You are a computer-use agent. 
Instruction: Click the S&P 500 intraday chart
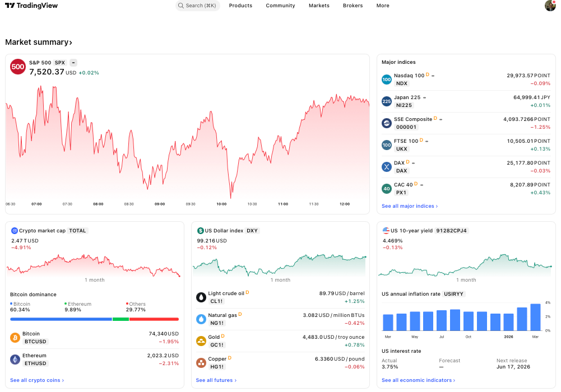(188, 143)
